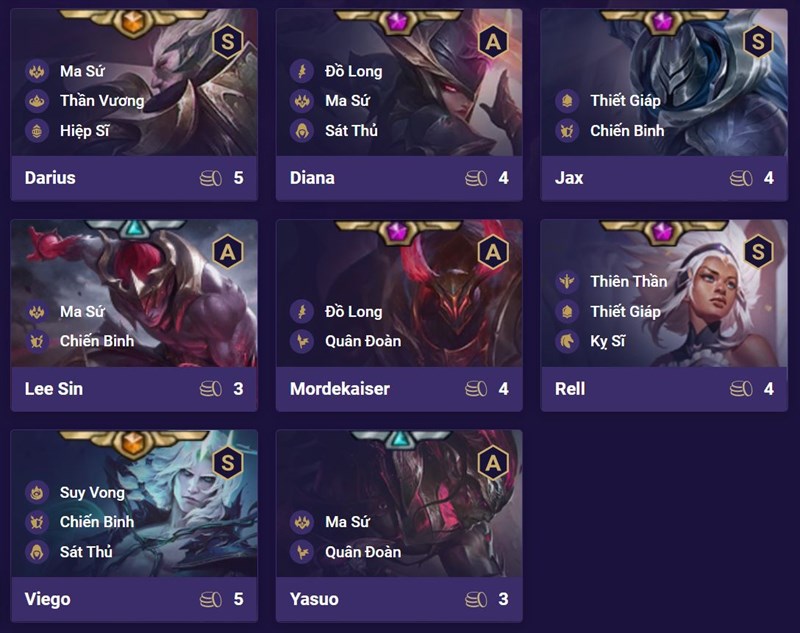Click the gold coin icon on Yasuo's card
The height and width of the screenshot is (633, 800).
[476, 600]
